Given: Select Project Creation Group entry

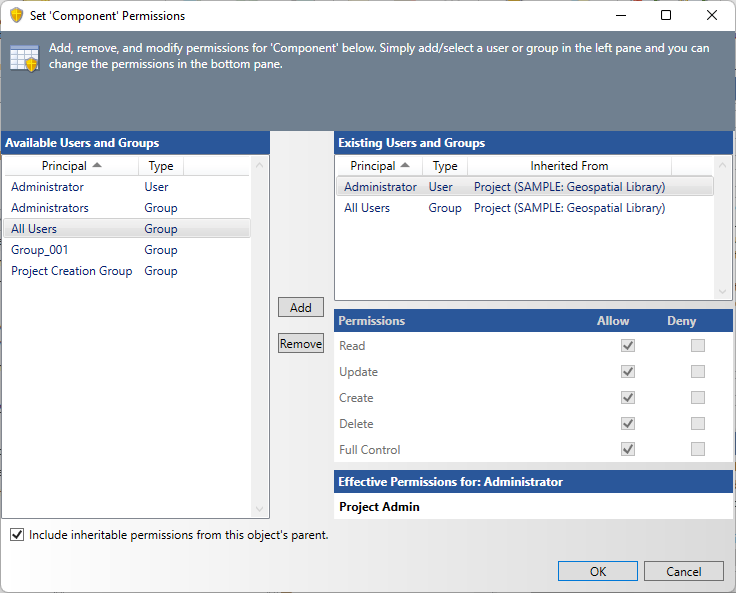Looking at the screenshot, I should pyautogui.click(x=71, y=271).
